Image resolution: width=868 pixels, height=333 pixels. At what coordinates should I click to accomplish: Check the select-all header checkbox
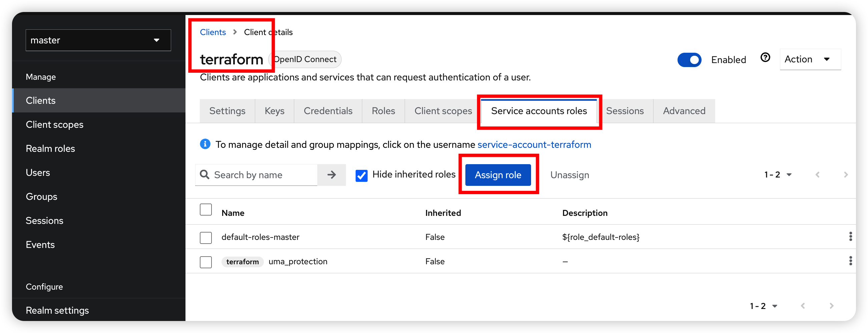tap(205, 209)
